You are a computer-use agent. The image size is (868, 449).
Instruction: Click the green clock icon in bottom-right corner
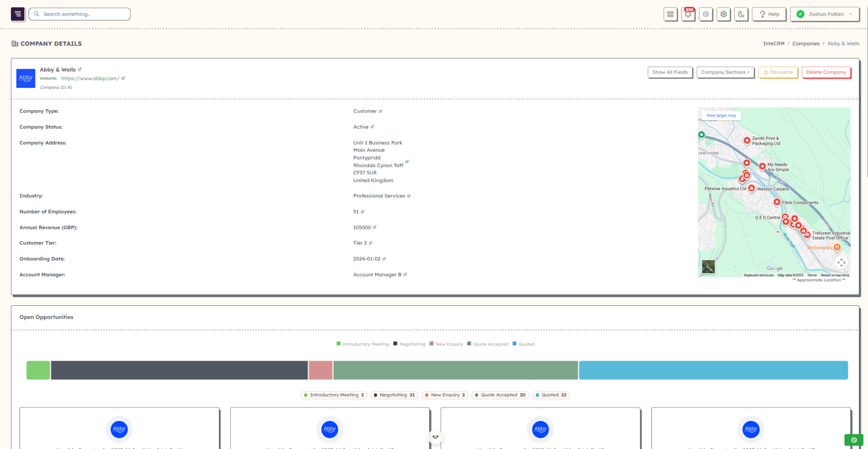click(854, 440)
